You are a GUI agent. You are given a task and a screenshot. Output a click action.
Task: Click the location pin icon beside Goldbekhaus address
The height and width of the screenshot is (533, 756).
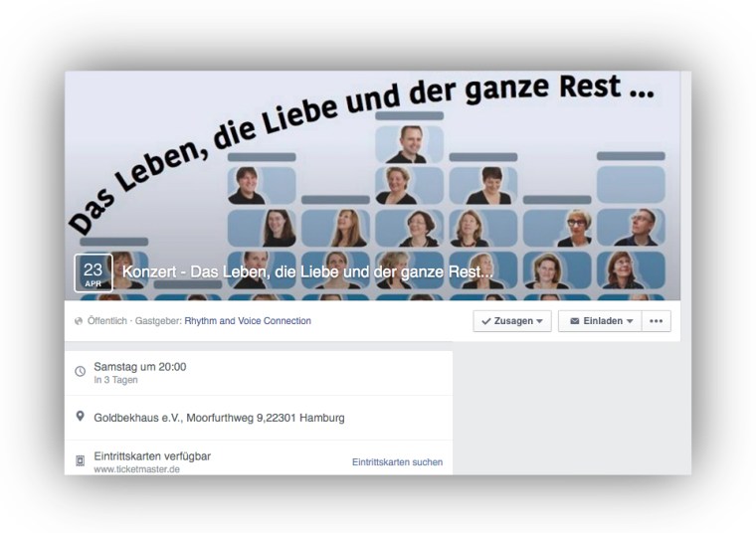pyautogui.click(x=80, y=417)
